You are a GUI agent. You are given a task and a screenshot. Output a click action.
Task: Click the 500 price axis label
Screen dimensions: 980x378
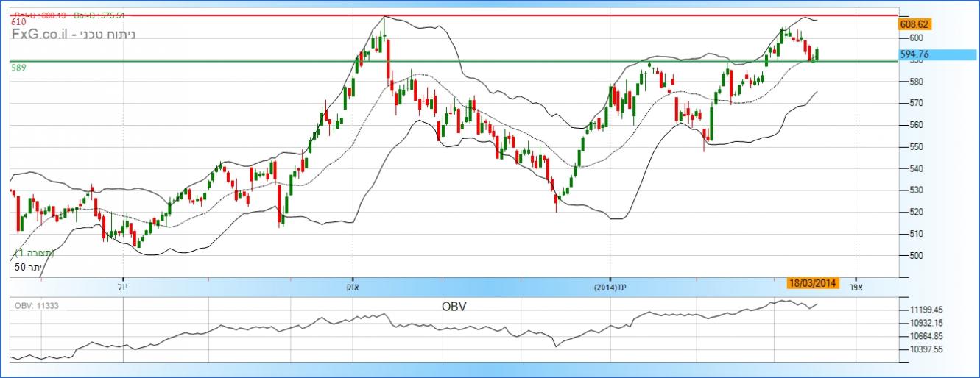coord(917,256)
